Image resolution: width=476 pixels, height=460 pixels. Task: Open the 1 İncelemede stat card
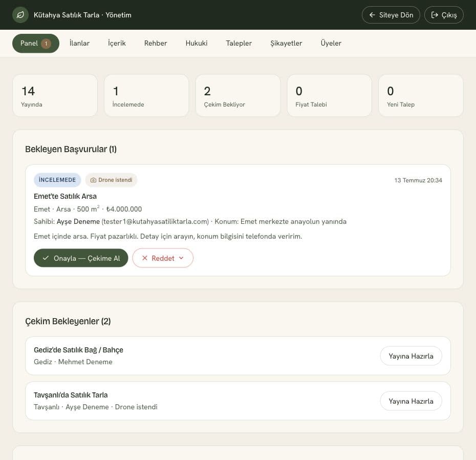[x=146, y=96]
